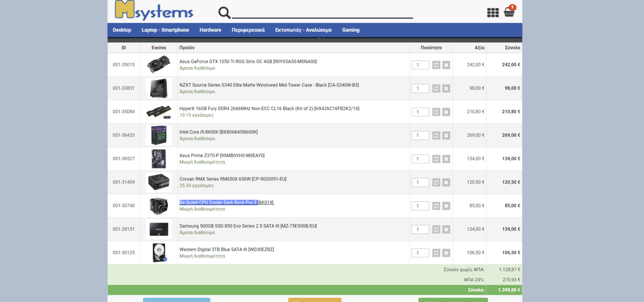Refresh quantity for Asus GeForce GTX 1050 Ti
The width and height of the screenshot is (644, 302).
[x=436, y=65]
